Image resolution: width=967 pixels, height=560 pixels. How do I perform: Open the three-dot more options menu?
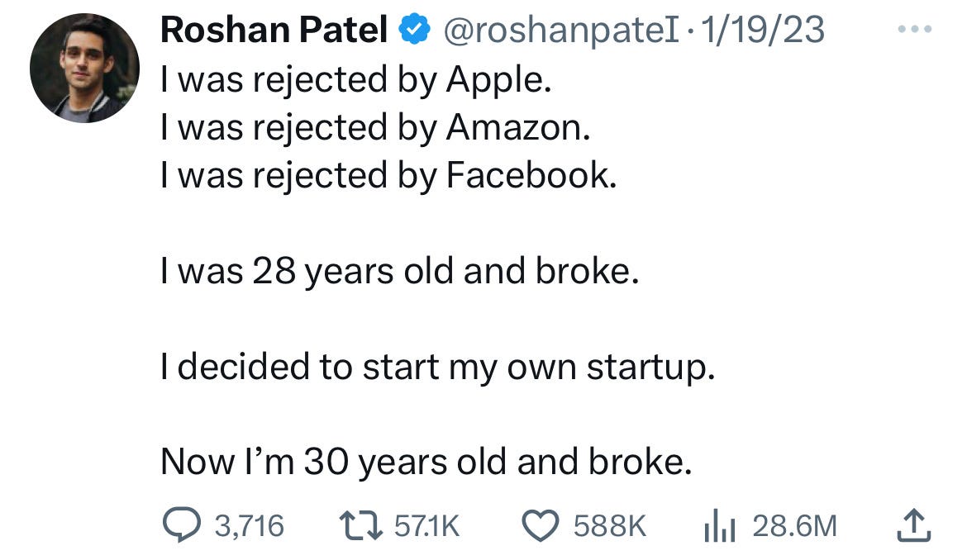(x=915, y=29)
